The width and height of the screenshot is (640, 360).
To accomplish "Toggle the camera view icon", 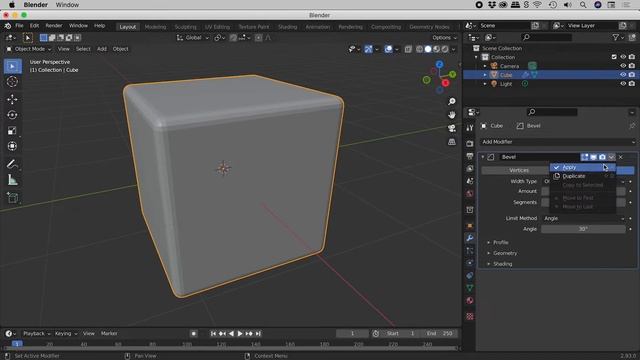I will point(451,128).
